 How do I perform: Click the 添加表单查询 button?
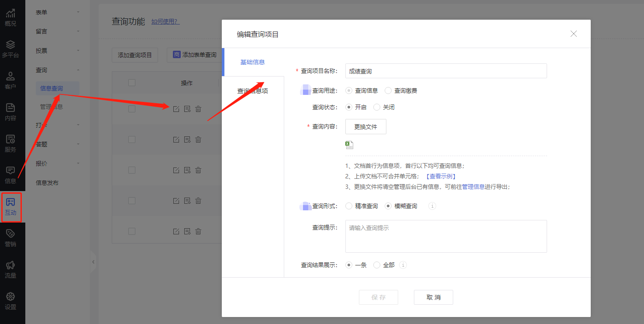tap(195, 55)
